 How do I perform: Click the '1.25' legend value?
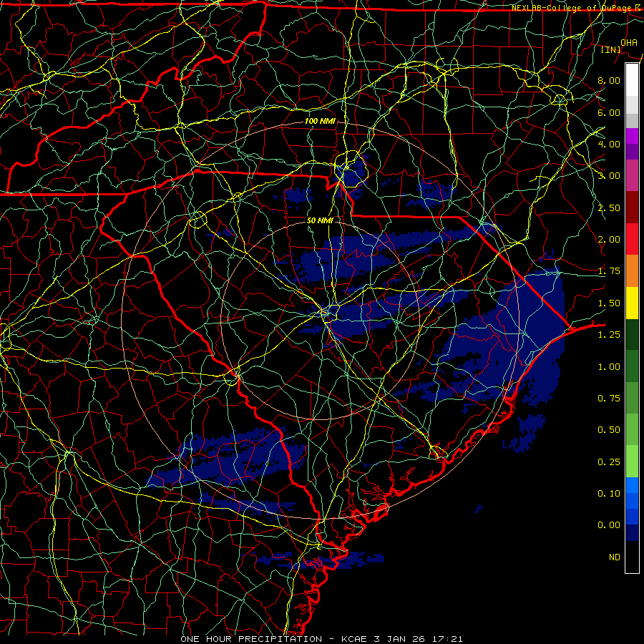[x=609, y=335]
